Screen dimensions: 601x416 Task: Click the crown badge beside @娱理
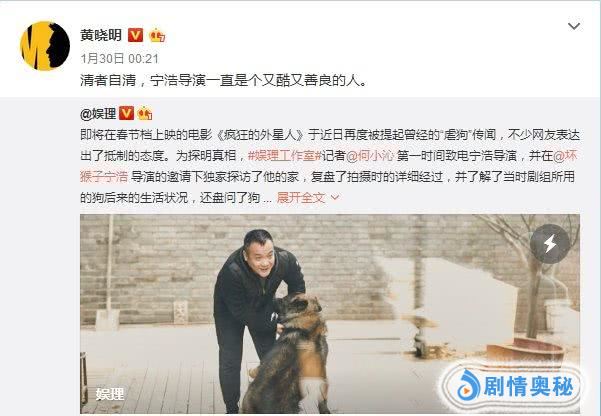click(145, 113)
